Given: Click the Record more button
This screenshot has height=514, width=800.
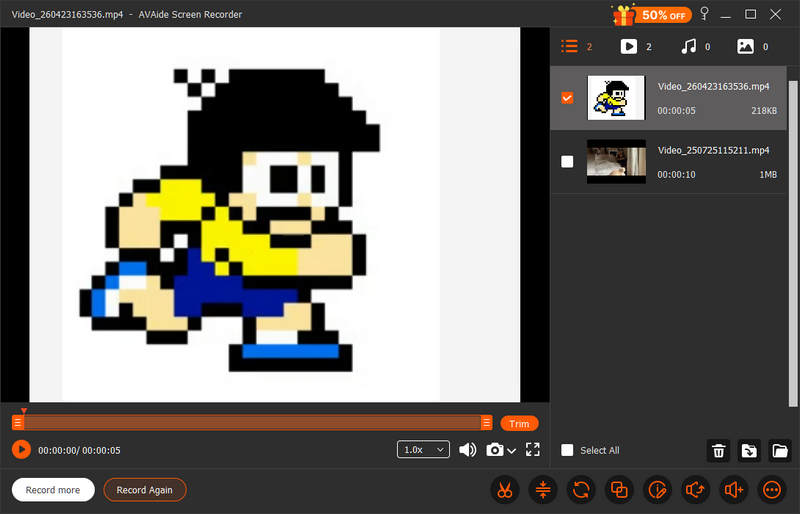Looking at the screenshot, I should click(53, 490).
